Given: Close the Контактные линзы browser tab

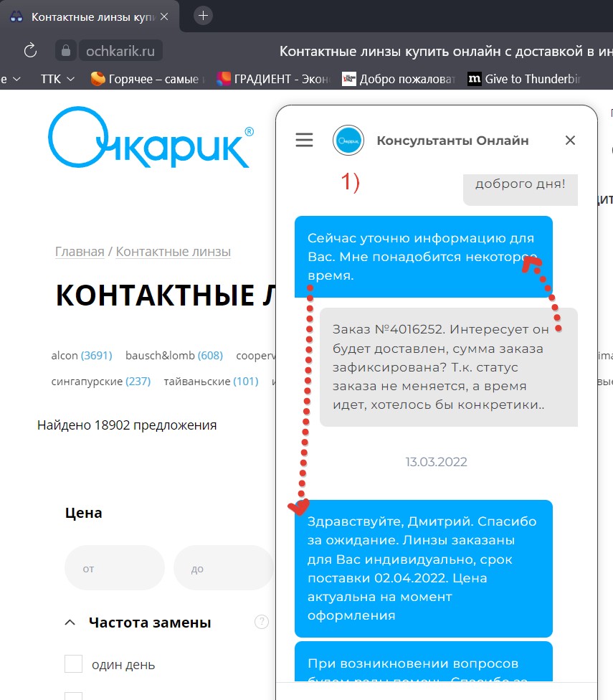Looking at the screenshot, I should pos(164,16).
